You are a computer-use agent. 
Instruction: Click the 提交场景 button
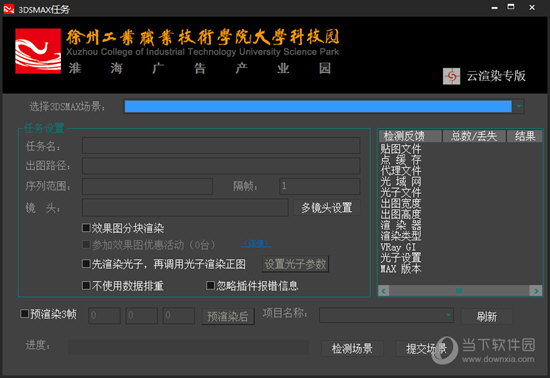pyautogui.click(x=426, y=349)
